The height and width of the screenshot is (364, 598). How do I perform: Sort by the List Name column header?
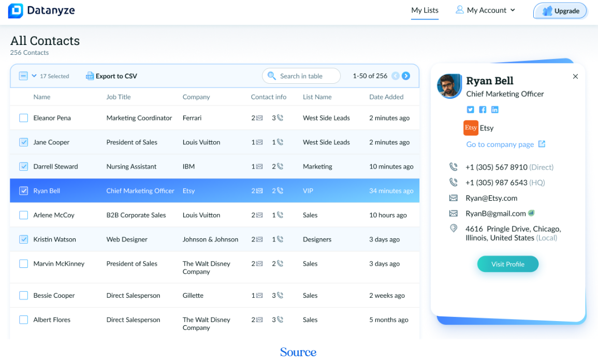pos(317,97)
